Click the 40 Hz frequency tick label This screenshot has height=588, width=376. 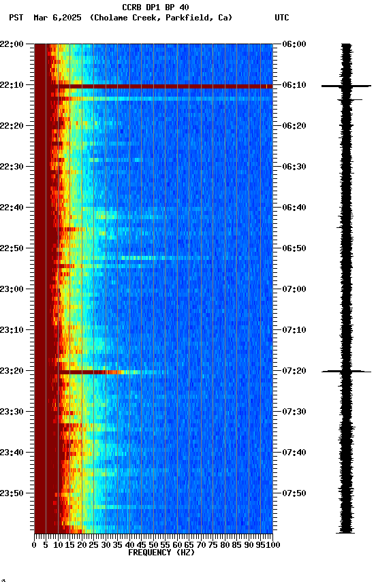pyautogui.click(x=129, y=545)
